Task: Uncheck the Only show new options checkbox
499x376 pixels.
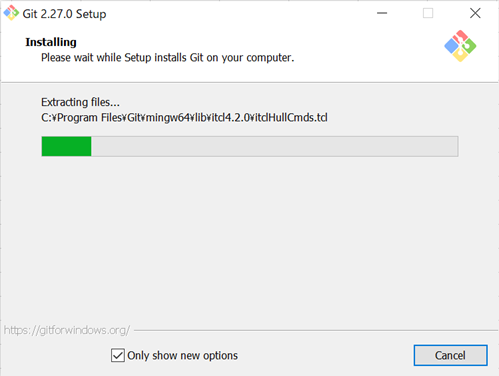Action: 118,355
